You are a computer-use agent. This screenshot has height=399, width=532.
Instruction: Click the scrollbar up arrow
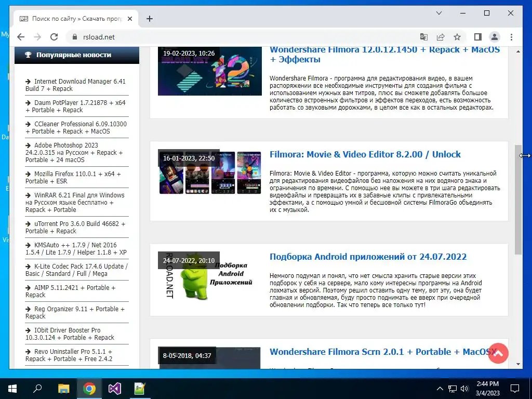tap(518, 51)
